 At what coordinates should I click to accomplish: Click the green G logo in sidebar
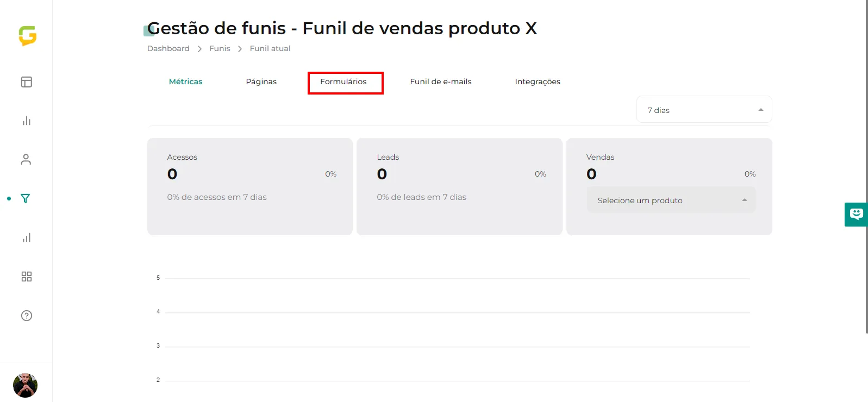[x=27, y=36]
